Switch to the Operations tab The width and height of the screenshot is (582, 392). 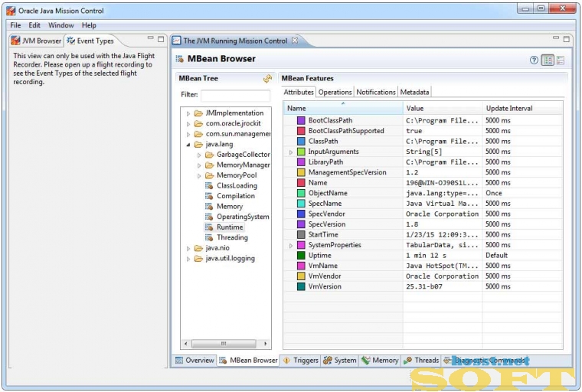pos(335,92)
